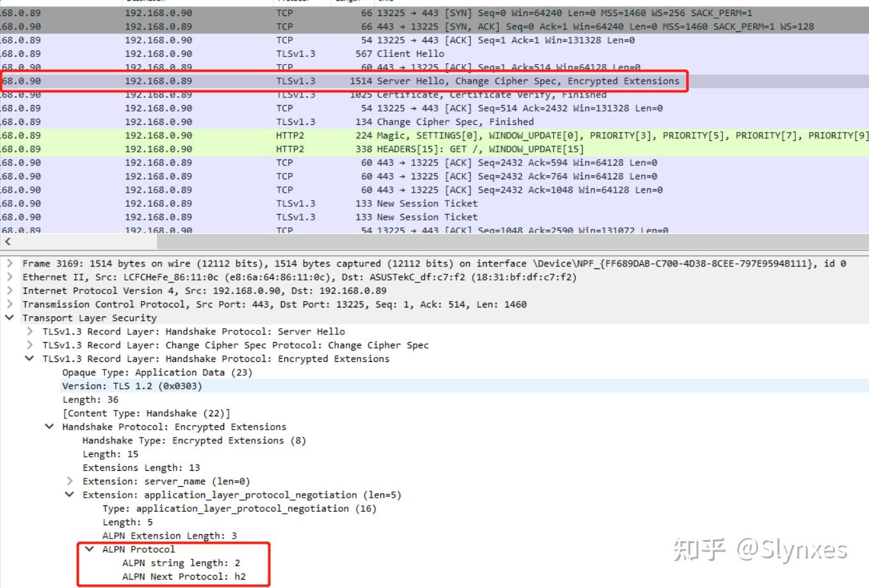
Task: Expand the Ethernet II layer
Action: [x=11, y=277]
